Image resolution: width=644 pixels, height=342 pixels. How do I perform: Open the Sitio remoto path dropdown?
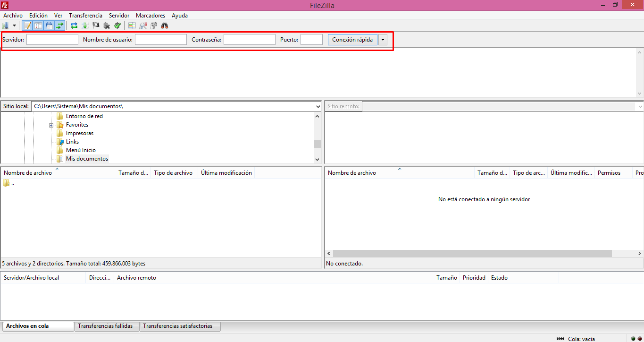coord(639,106)
